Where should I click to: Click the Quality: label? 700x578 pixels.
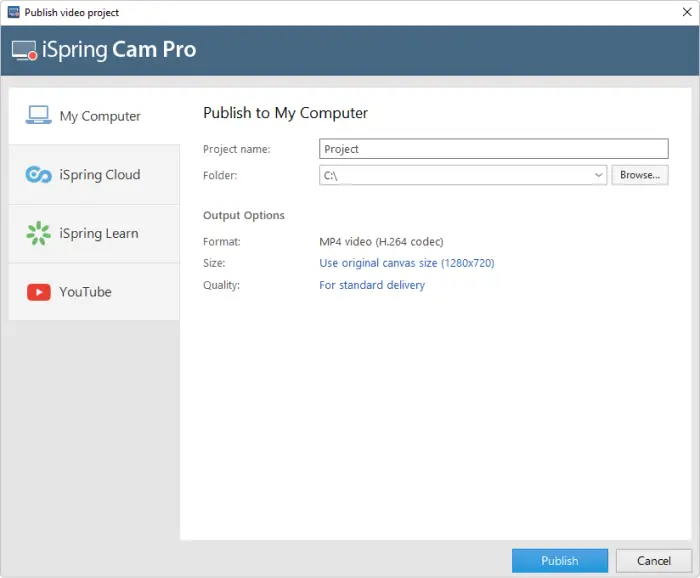click(x=221, y=285)
